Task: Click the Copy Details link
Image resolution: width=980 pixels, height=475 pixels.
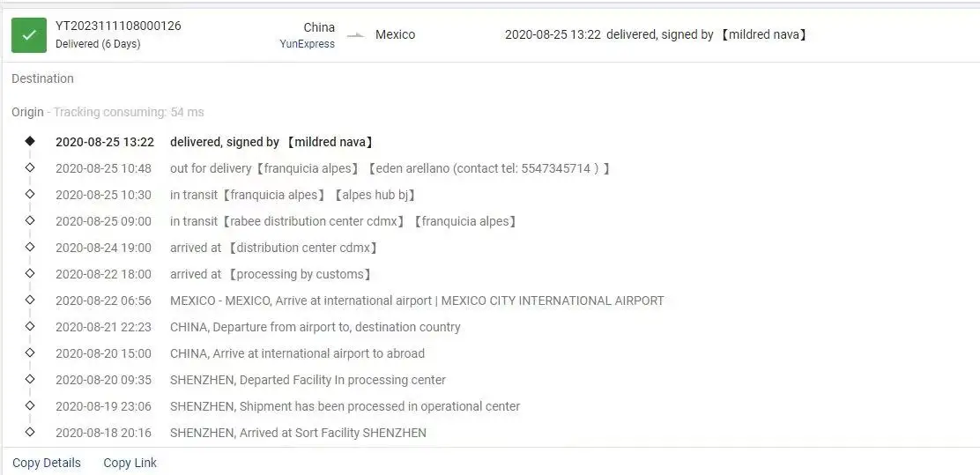Action: pos(47,463)
